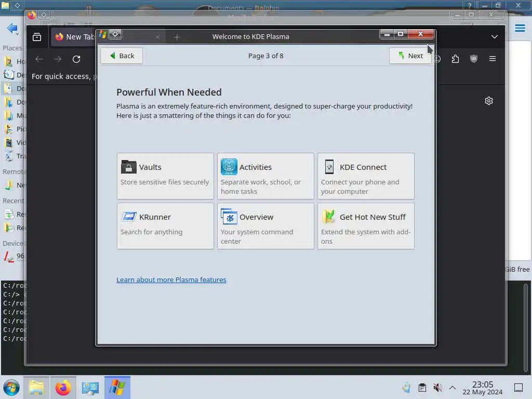
Task: Open system settings taskbar icon
Action: click(x=90, y=388)
